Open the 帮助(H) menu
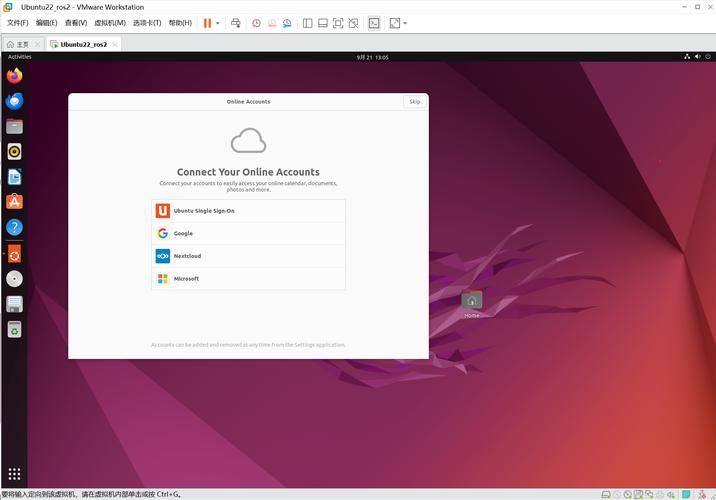Viewport: 716px width, 500px height. (x=180, y=23)
